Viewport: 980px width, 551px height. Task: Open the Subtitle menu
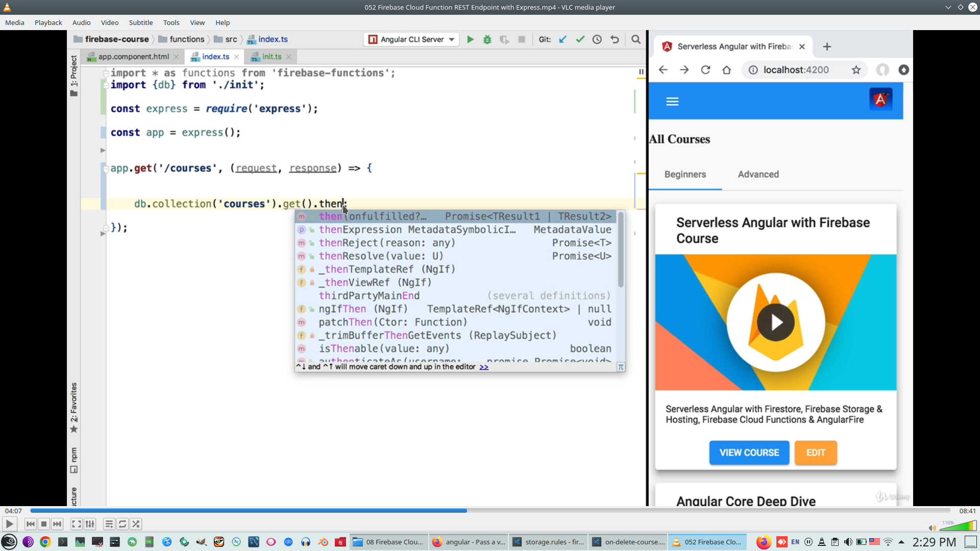click(x=140, y=22)
